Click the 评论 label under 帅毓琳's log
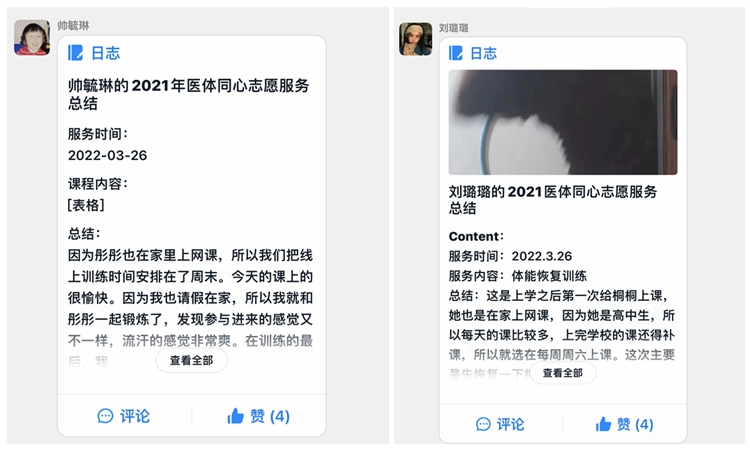 (135, 416)
